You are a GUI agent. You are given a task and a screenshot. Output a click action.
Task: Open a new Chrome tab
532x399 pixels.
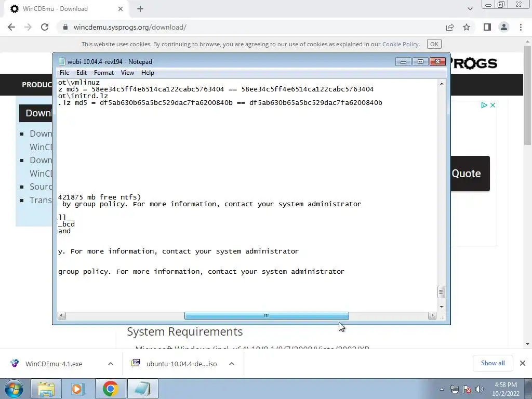[140, 9]
